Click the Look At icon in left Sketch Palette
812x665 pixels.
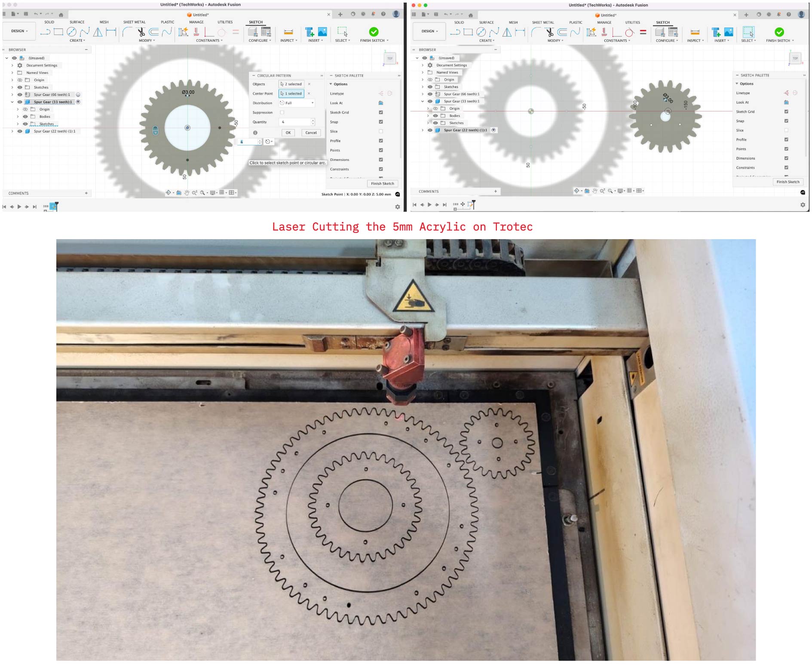381,103
